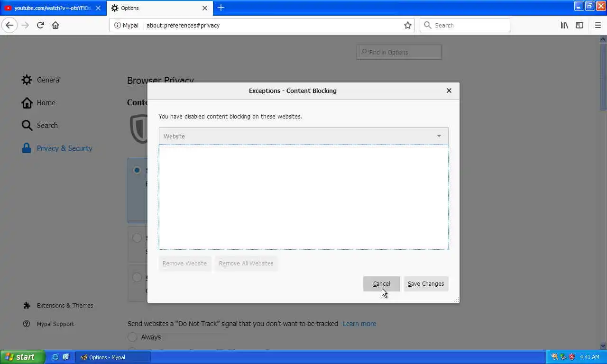Click the Remove Website button
Screen dimensions: 607x364
tap(184, 264)
